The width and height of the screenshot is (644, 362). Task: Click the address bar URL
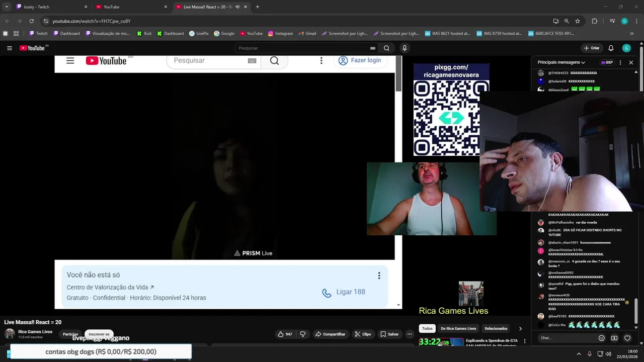coord(92,21)
